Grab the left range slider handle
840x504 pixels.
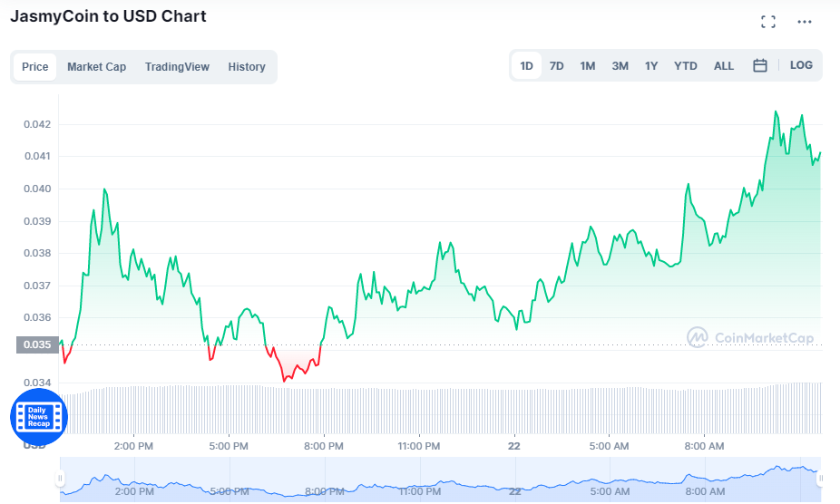(60, 478)
